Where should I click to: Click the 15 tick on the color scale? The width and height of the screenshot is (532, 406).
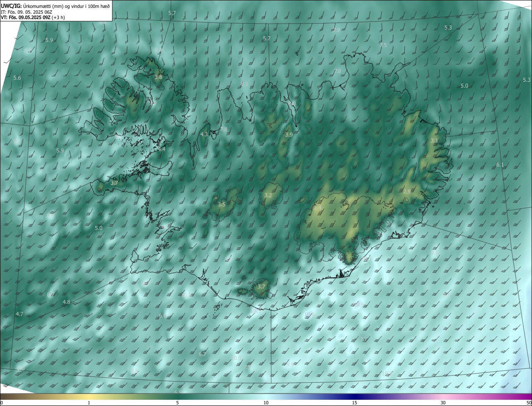[355, 403]
